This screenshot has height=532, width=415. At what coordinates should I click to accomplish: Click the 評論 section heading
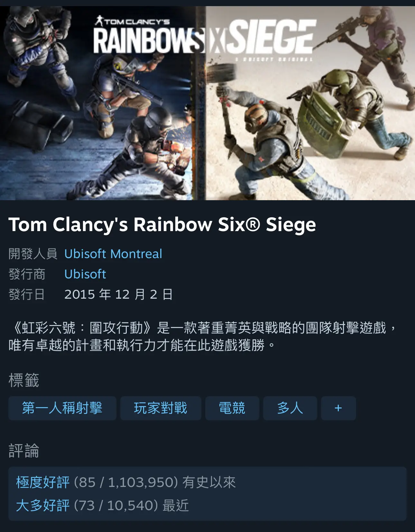click(24, 451)
